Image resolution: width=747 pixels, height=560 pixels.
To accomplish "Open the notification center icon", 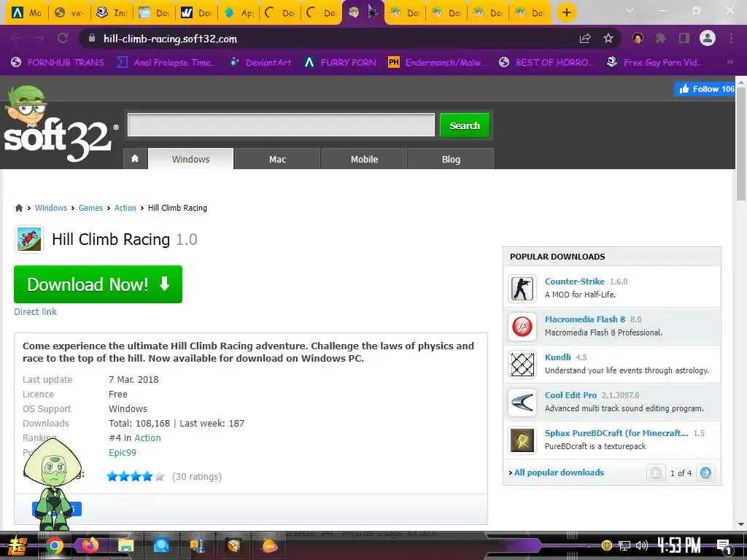I will tap(724, 547).
